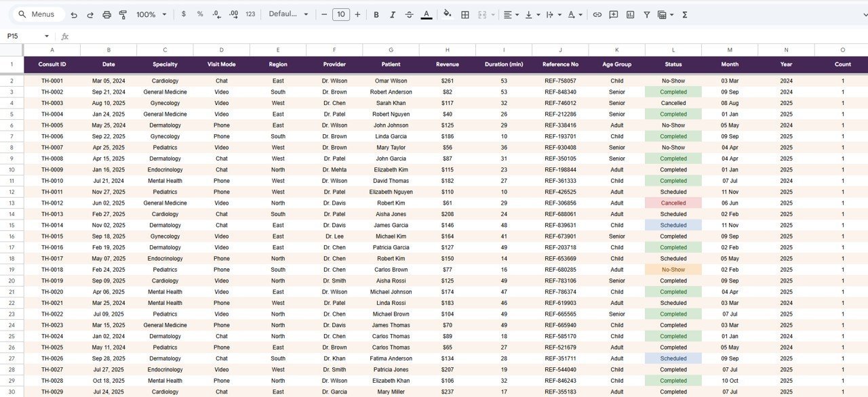This screenshot has width=868, height=397.
Task: Click the Merge cells icon
Action: coord(483,14)
